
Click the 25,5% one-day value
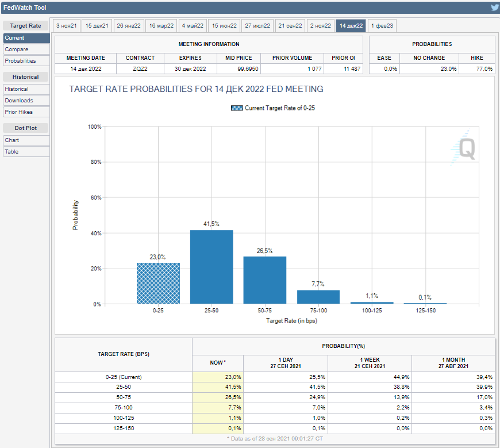(x=286, y=377)
